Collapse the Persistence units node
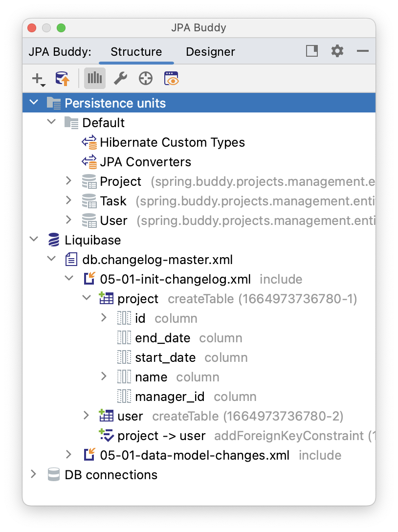 [34, 102]
